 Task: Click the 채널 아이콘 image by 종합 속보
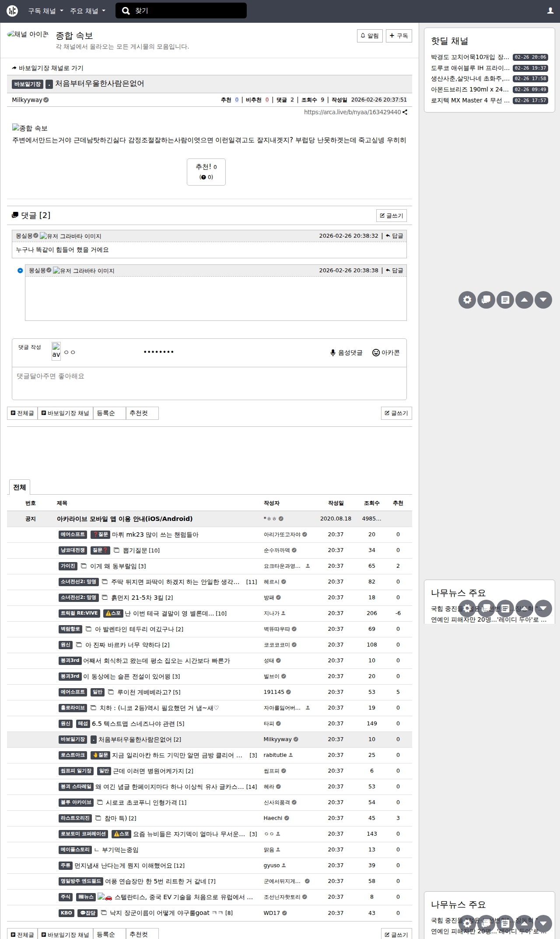point(28,34)
